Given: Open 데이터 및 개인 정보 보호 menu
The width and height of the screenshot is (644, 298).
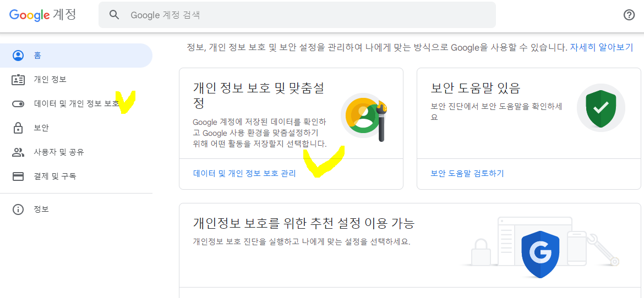Looking at the screenshot, I should [76, 104].
